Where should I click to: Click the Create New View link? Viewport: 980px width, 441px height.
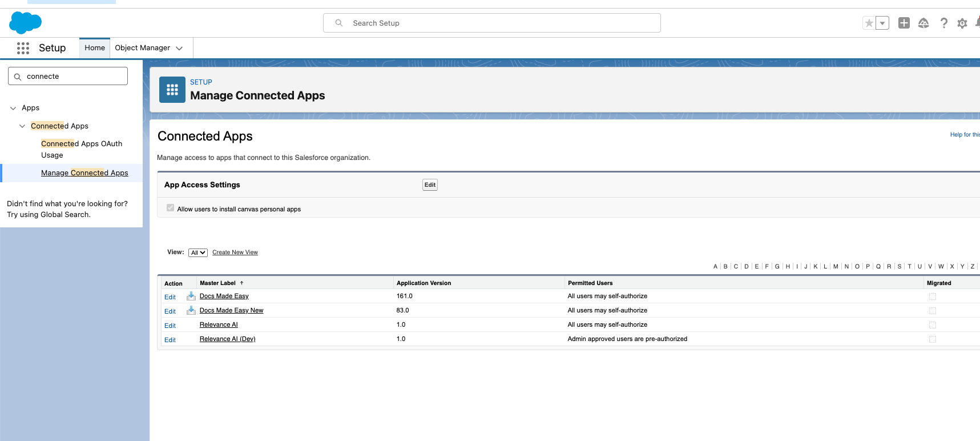click(235, 252)
